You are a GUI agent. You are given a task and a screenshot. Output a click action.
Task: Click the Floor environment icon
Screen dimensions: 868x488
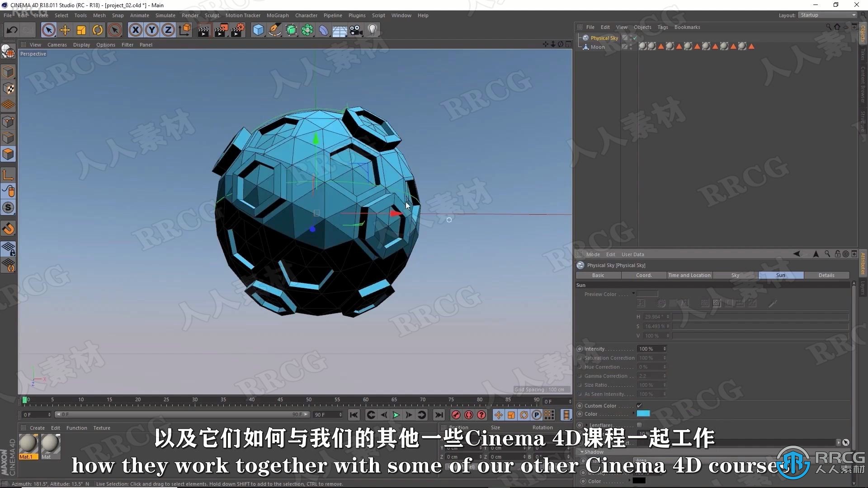tap(340, 30)
